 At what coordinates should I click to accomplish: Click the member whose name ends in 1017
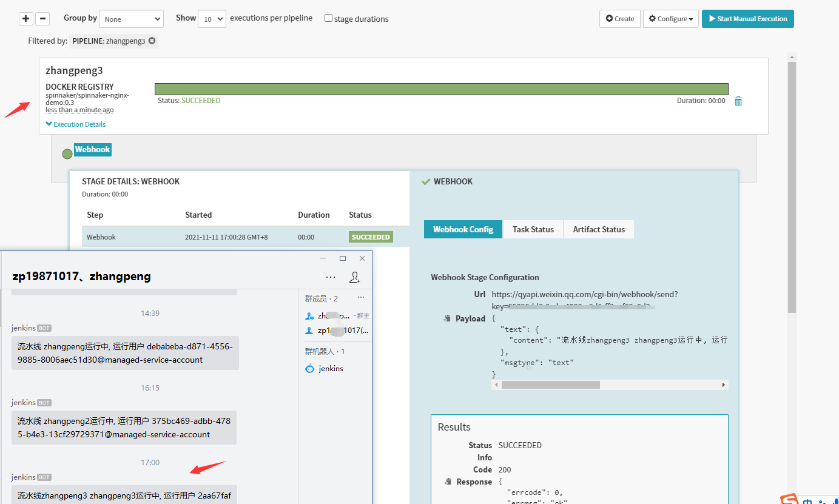pos(337,331)
